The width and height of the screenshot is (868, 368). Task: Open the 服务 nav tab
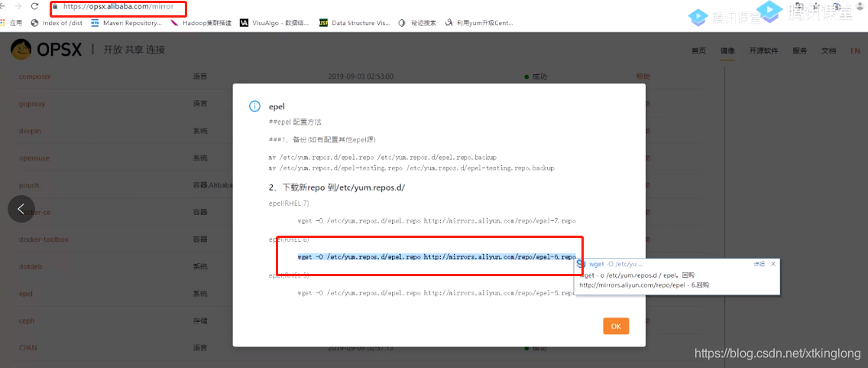[799, 50]
